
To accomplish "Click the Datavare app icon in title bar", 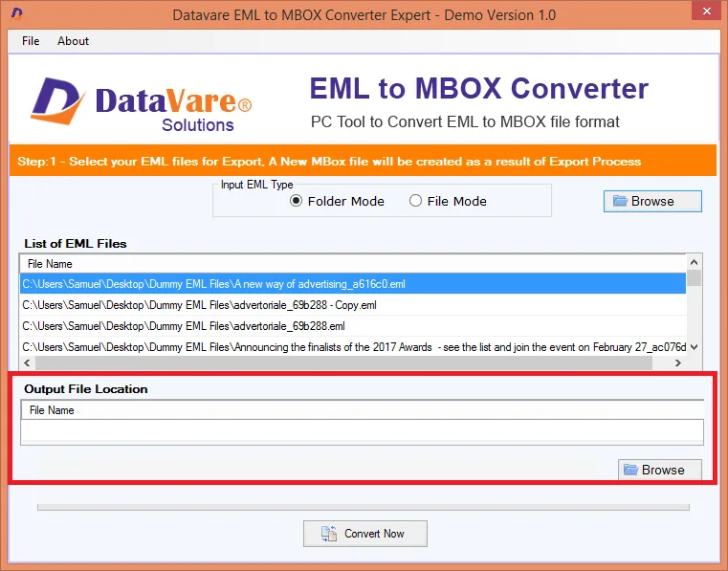I will [17, 14].
